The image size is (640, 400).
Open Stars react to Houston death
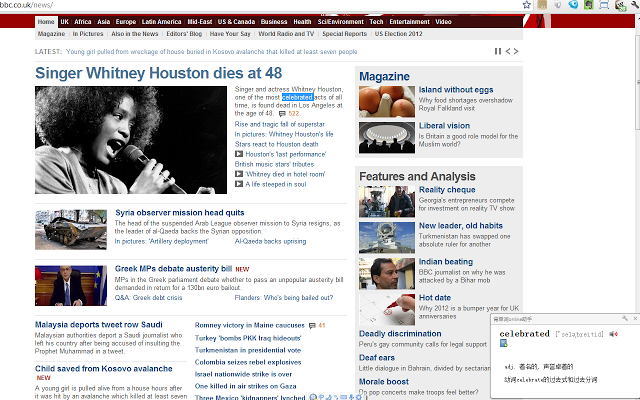click(276, 144)
